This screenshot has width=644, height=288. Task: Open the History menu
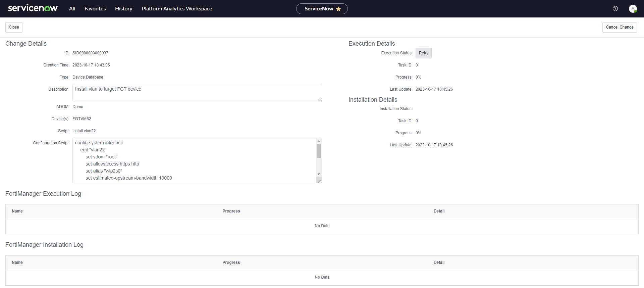click(x=124, y=9)
